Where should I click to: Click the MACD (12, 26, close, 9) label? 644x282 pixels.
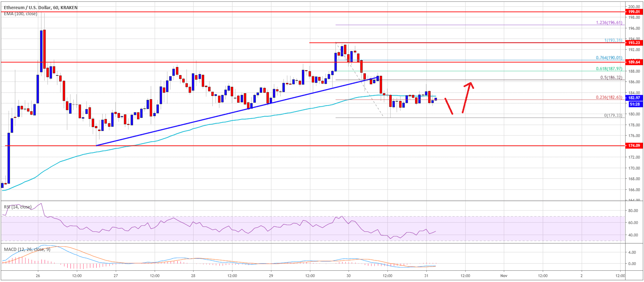click(x=27, y=249)
